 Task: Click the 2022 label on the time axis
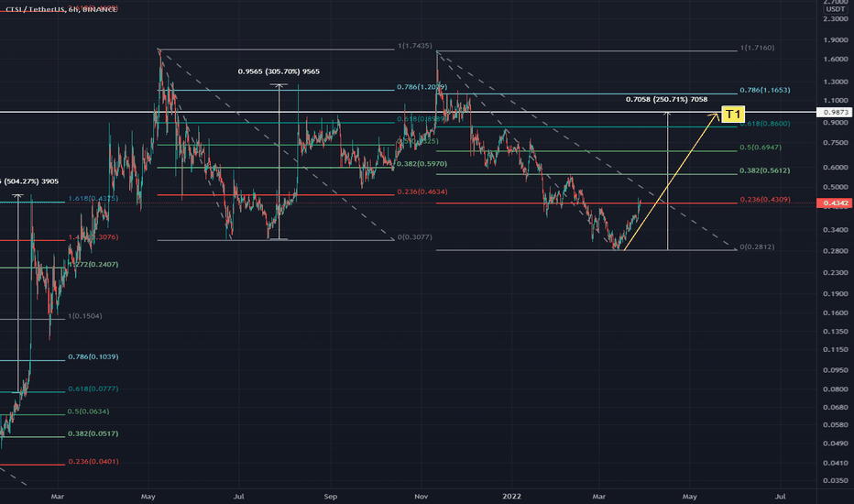pos(512,497)
